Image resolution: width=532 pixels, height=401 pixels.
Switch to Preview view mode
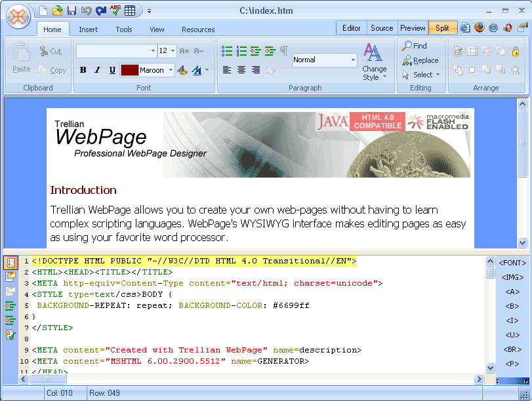(x=413, y=28)
